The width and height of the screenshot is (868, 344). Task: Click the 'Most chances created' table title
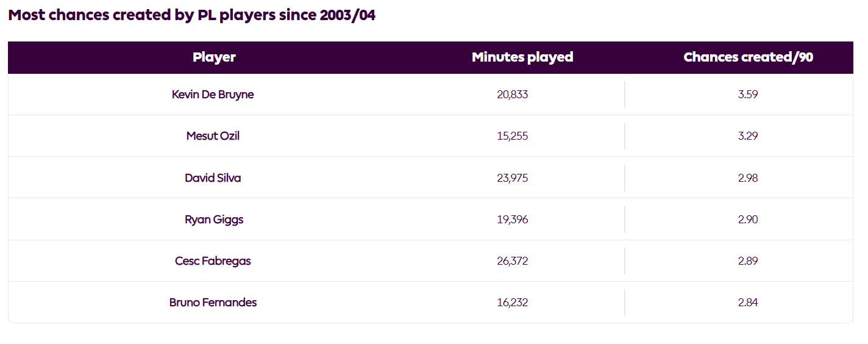(191, 16)
